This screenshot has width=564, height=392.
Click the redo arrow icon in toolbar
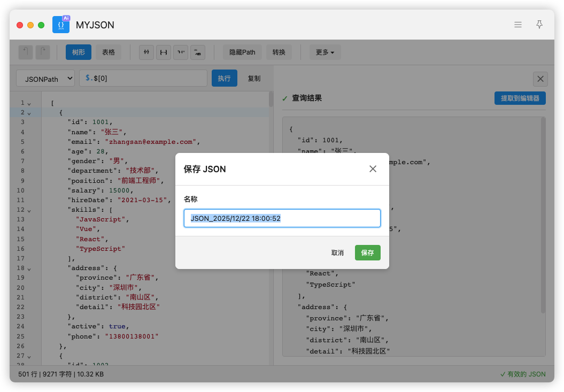coord(43,52)
